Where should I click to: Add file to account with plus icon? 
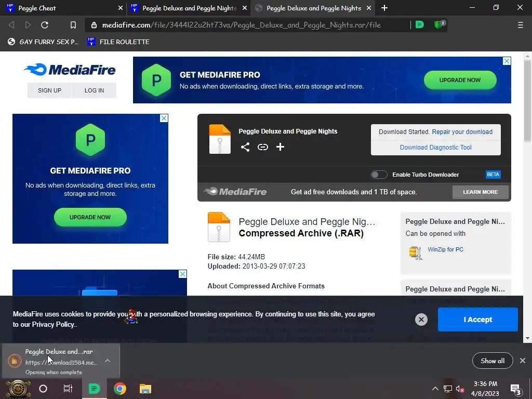(x=280, y=147)
